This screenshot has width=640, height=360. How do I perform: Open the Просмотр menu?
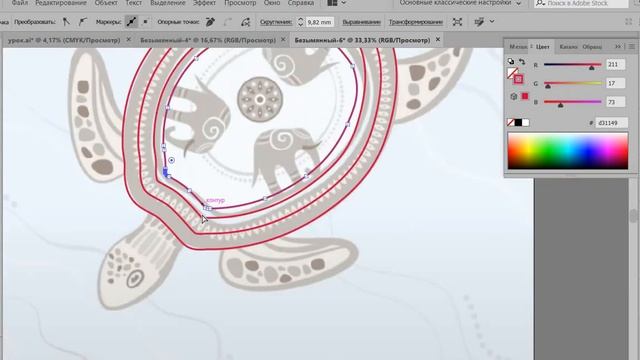(240, 3)
